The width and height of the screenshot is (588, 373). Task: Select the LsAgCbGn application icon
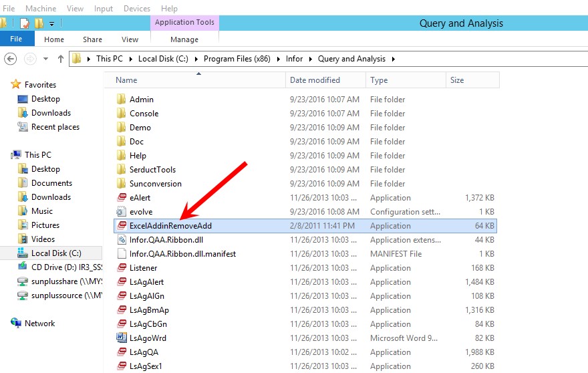pyautogui.click(x=122, y=324)
